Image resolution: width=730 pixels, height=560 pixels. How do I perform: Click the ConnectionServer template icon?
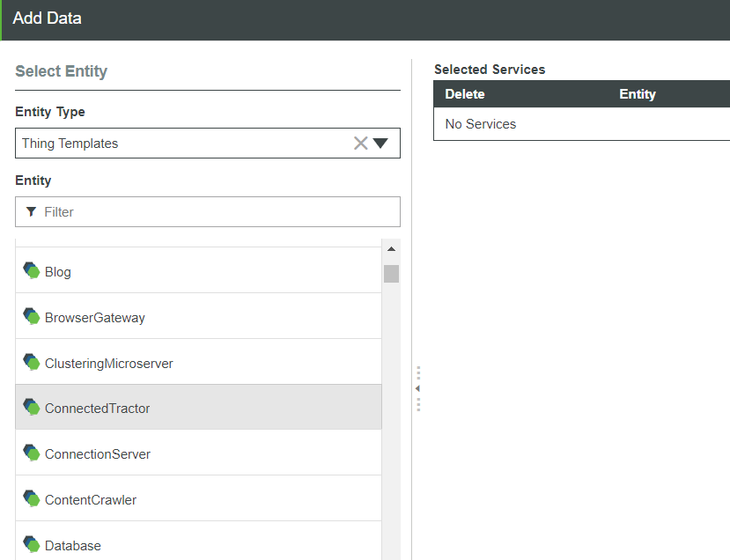(32, 453)
